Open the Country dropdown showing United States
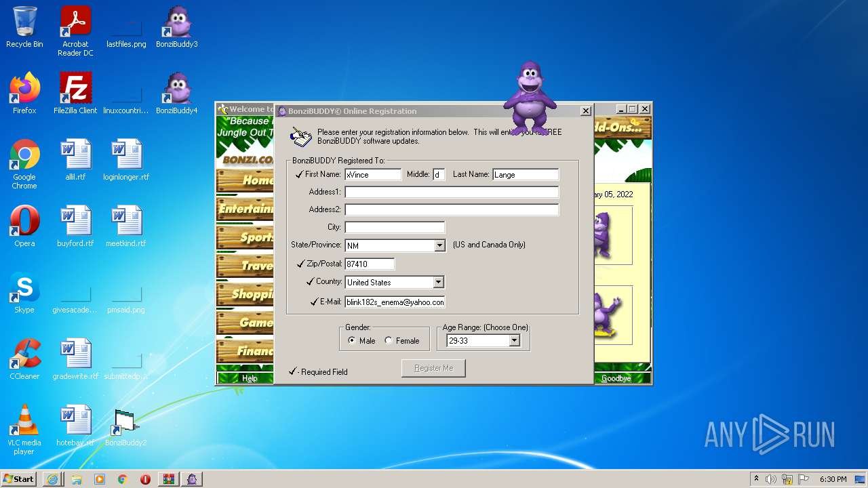Screen dimensions: 868x488 pyautogui.click(x=438, y=282)
